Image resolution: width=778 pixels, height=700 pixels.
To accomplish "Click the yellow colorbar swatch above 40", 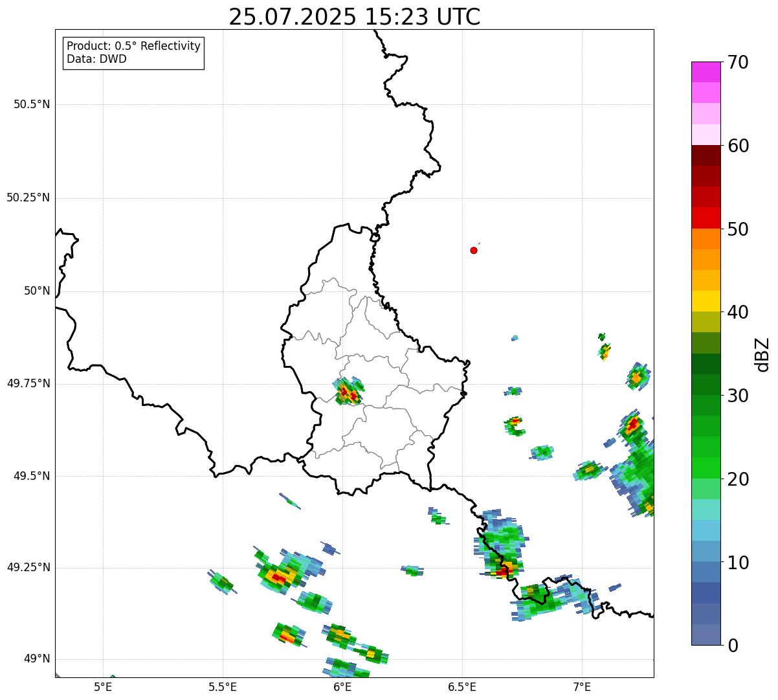I will tap(706, 301).
